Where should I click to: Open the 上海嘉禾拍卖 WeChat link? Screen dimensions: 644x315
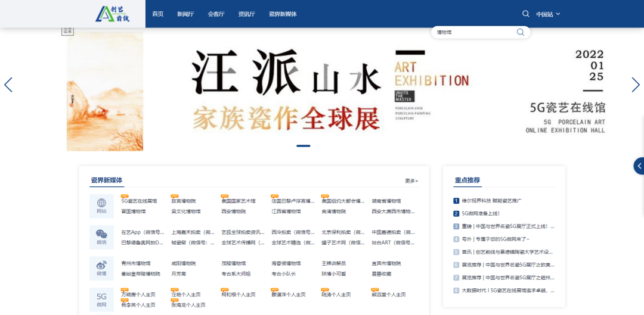(x=193, y=232)
